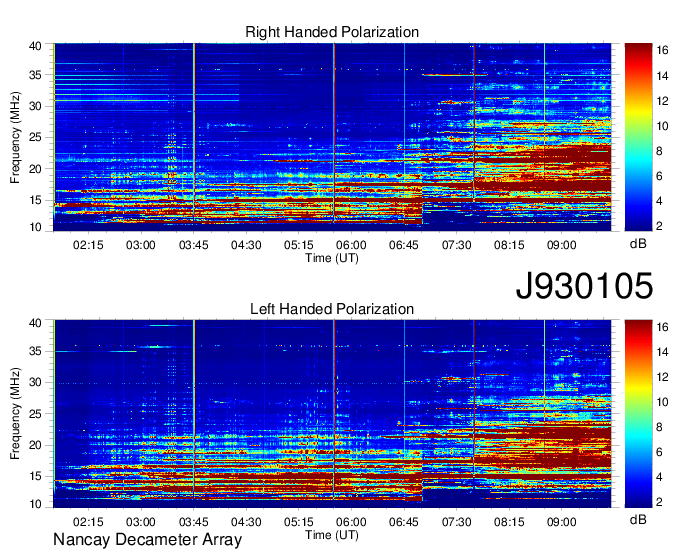Click the 2 value on Right Handed colorbar

659,226
